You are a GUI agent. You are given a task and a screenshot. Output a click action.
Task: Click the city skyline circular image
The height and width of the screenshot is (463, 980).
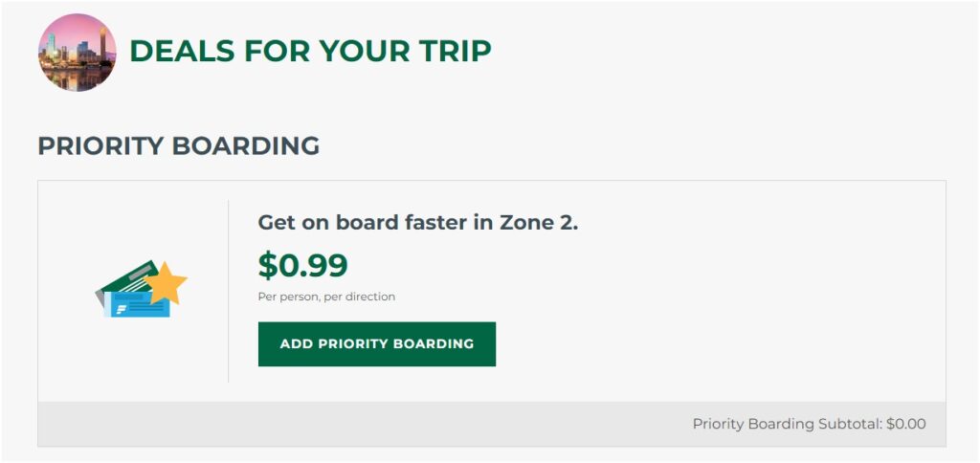coord(77,53)
